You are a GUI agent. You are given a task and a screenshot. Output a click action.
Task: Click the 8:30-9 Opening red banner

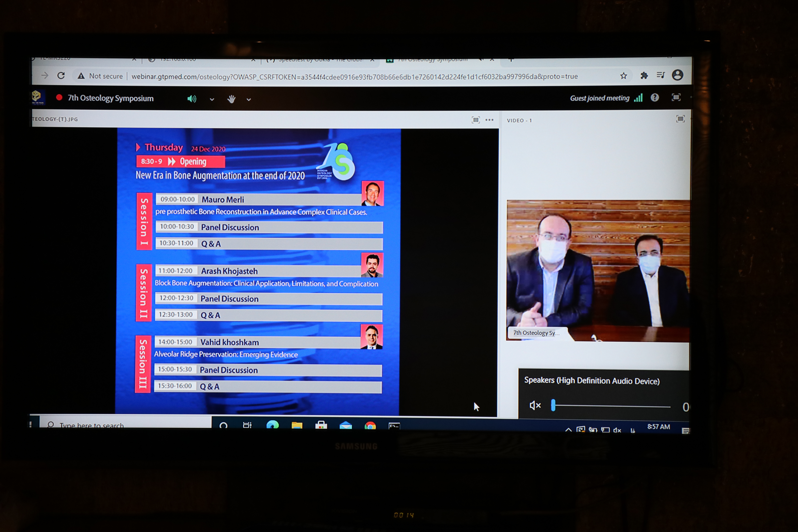[x=180, y=161]
